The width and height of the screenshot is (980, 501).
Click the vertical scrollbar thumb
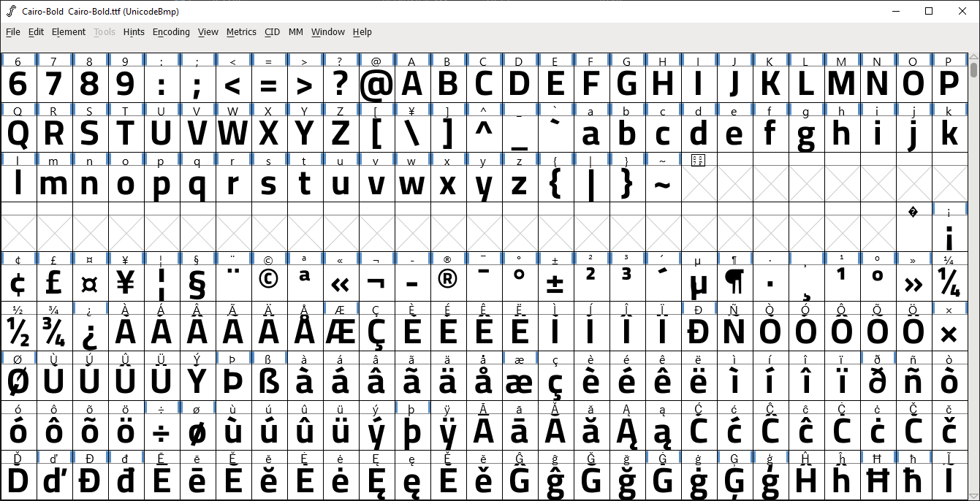974,71
